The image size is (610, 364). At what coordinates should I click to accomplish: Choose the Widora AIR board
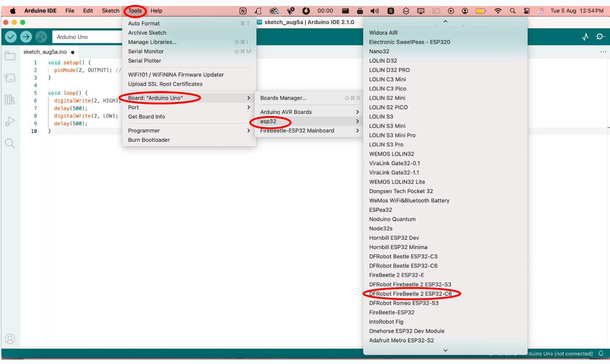point(445,33)
